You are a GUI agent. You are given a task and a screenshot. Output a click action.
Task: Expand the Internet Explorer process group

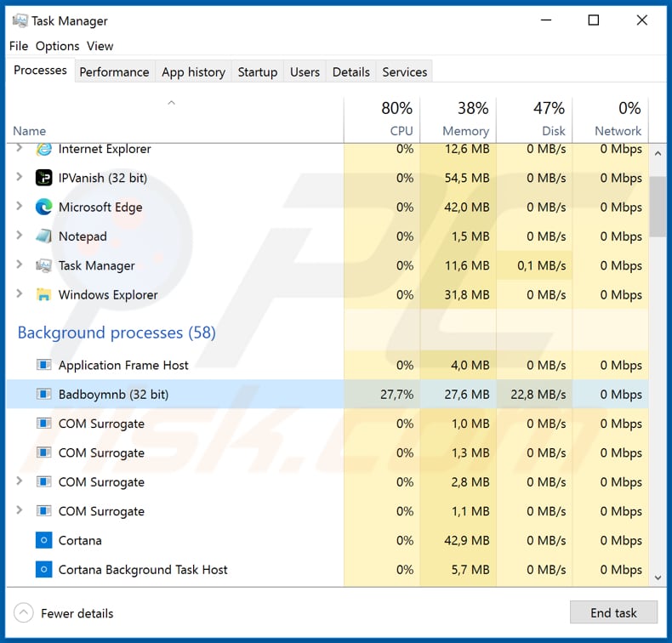click(19, 148)
